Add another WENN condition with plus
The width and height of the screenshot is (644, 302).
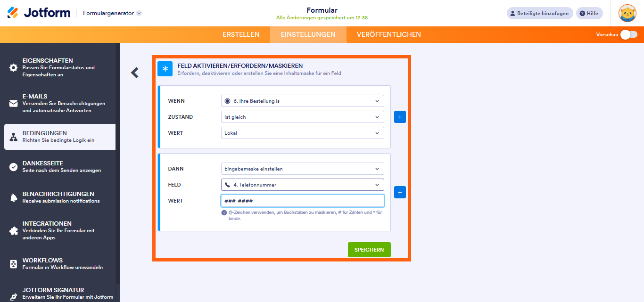[400, 117]
